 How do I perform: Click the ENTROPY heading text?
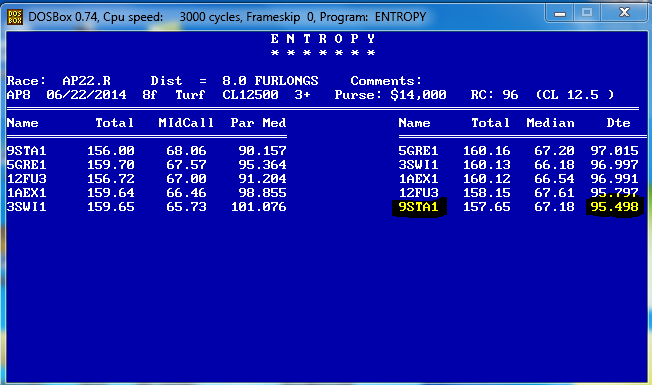pyautogui.click(x=323, y=39)
